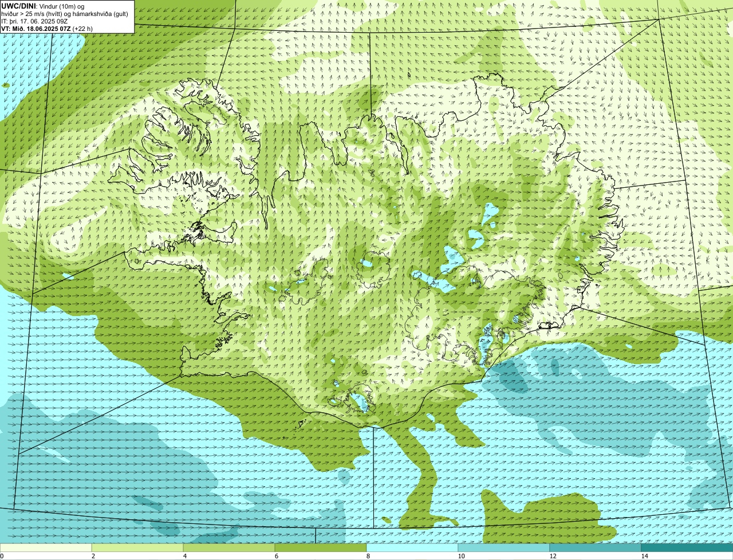Click the 2–4 m/s light green legend swatch
Viewport: 733px width, 560px height.
click(137, 547)
